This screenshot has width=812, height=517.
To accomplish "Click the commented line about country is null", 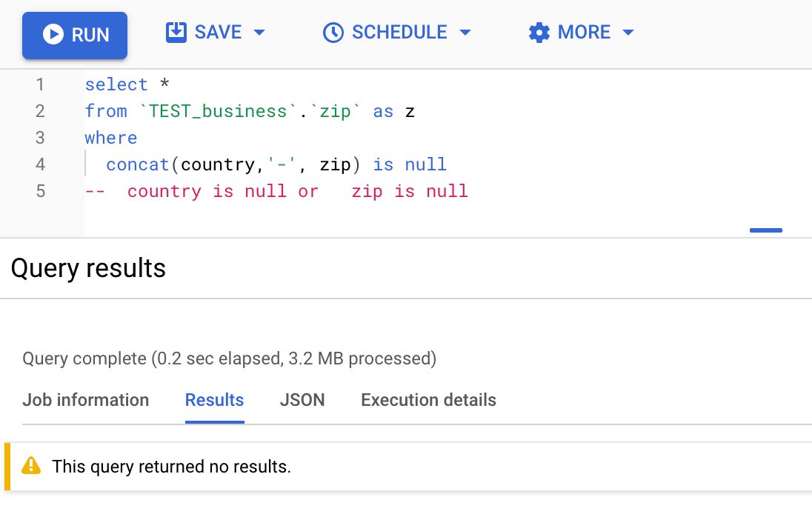I will tap(276, 192).
